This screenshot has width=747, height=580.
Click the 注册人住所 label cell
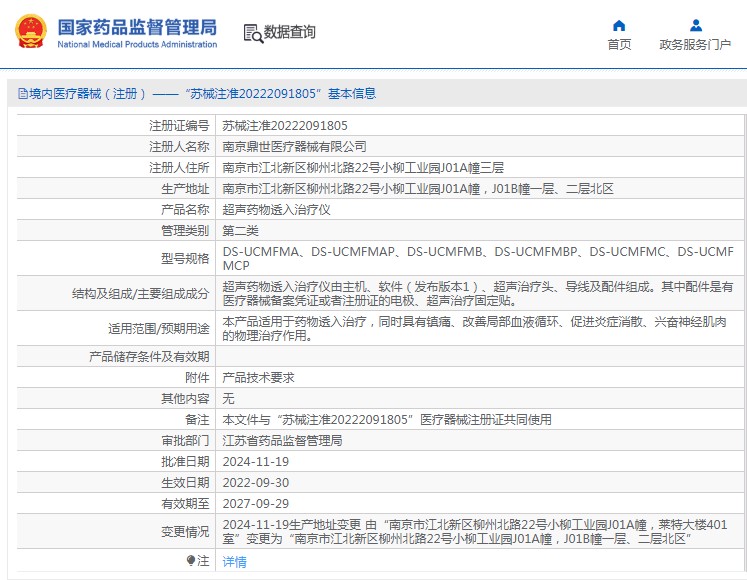[x=116, y=167]
